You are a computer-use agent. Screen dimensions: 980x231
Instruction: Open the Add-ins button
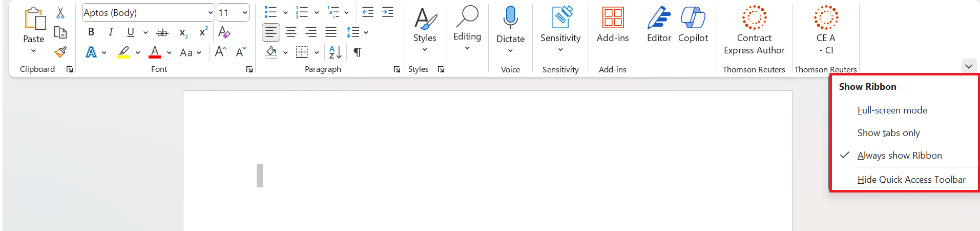click(x=613, y=25)
